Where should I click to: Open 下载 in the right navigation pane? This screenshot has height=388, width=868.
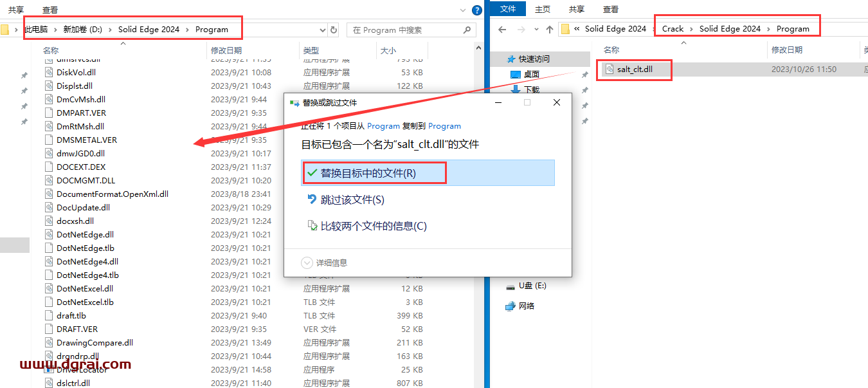tap(532, 89)
